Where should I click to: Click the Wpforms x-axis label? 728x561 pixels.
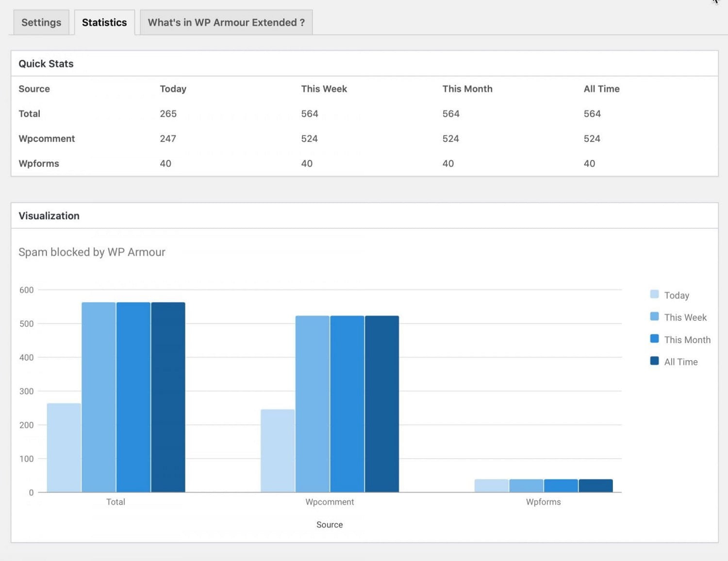click(x=544, y=502)
